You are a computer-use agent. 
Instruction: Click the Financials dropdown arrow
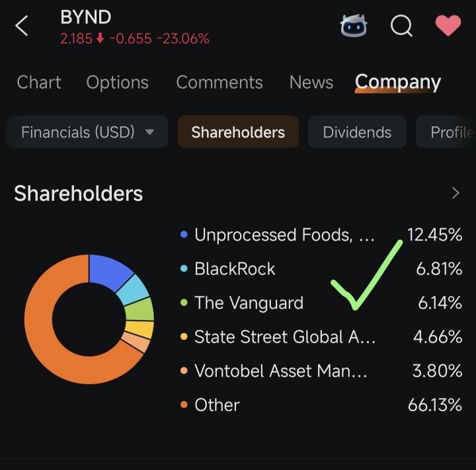point(149,132)
